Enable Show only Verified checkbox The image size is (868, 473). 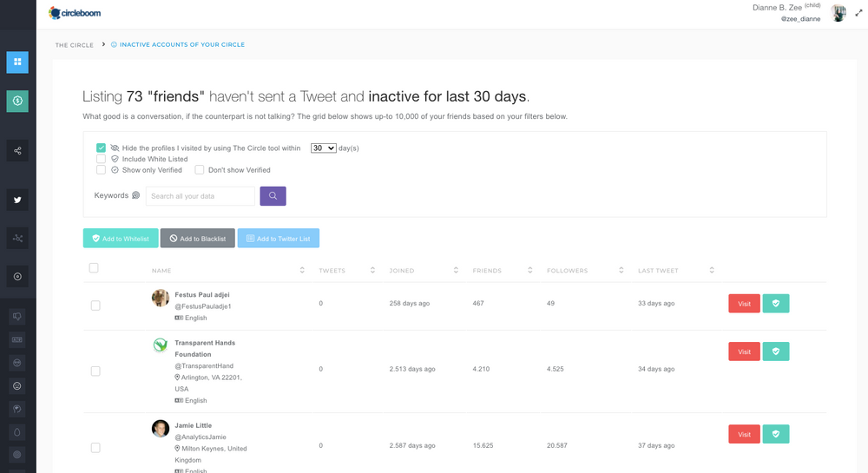(x=101, y=170)
